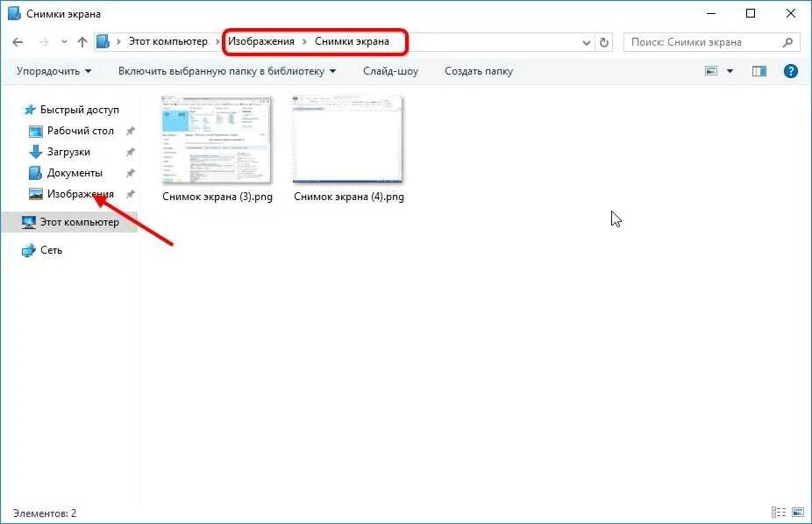Click the search magnifier icon

pyautogui.click(x=787, y=42)
